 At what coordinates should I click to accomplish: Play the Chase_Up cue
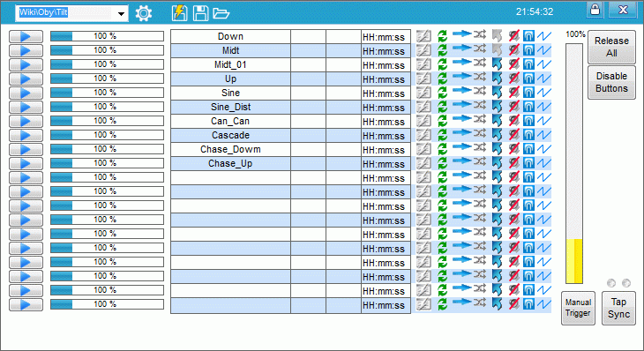(x=26, y=163)
